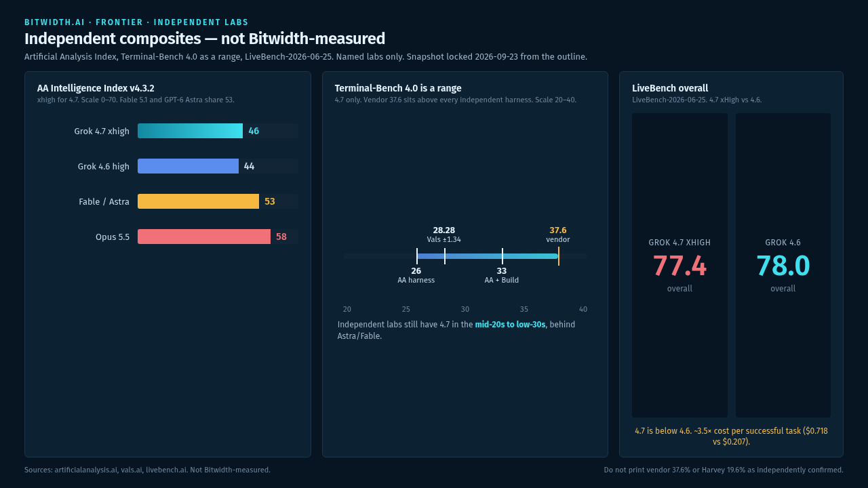The image size is (868, 488).
Task: Click the Sources footer line
Action: [147, 470]
